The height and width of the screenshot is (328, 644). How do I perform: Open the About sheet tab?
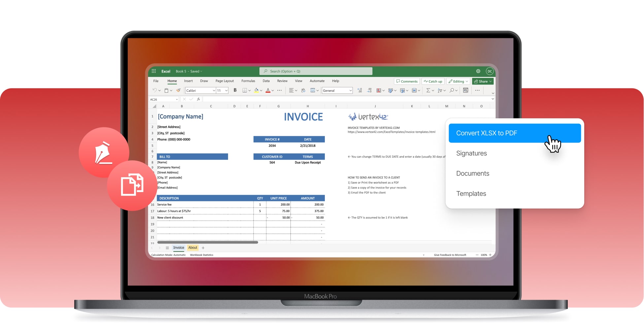pyautogui.click(x=193, y=248)
